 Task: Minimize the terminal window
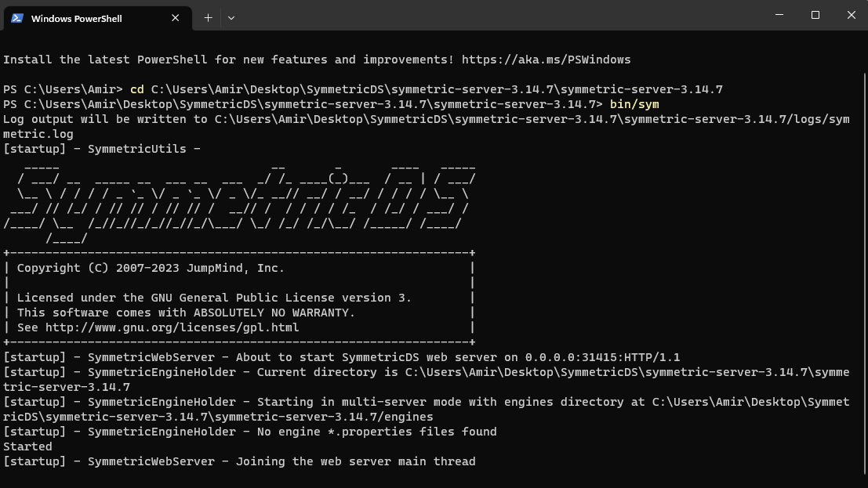pos(779,16)
